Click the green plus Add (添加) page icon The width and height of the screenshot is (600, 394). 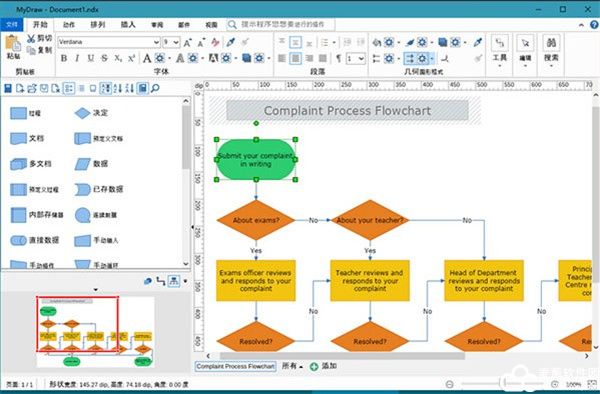coord(314,366)
